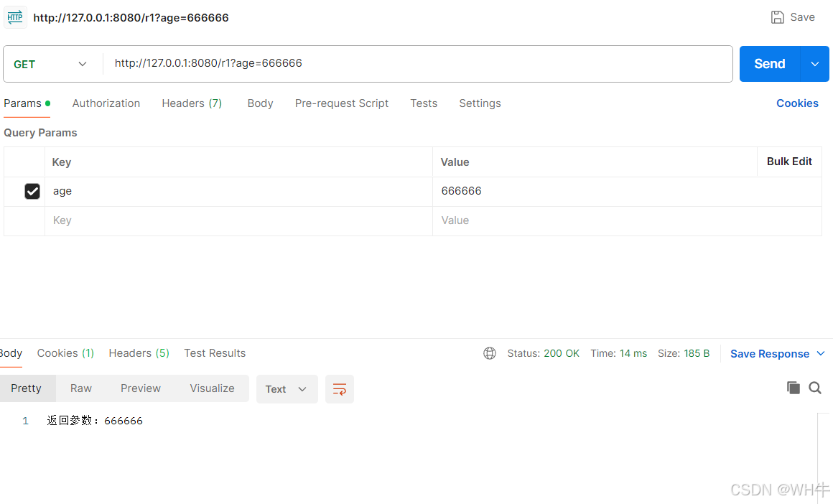Click the request title URL at top
Screen dimensions: 833x504
click(x=131, y=17)
